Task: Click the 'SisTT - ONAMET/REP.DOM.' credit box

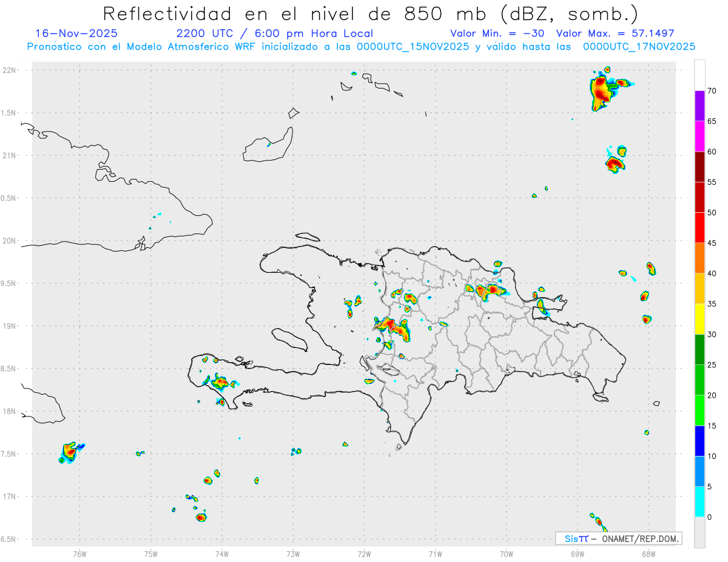Action: click(618, 538)
